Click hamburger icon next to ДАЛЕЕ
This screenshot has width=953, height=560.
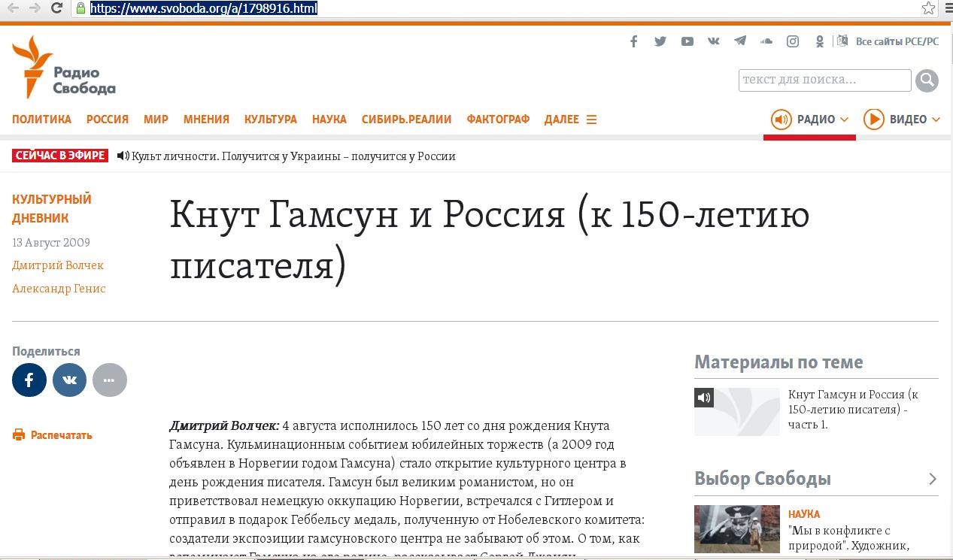(x=591, y=120)
